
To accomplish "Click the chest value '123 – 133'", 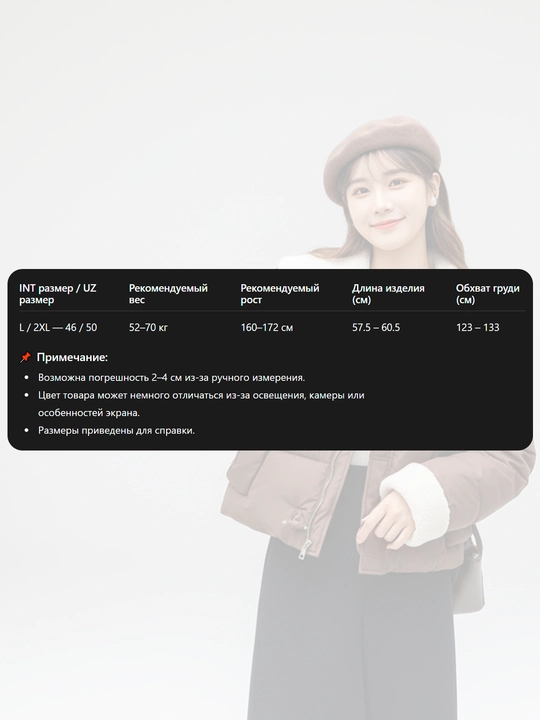I will (478, 327).
